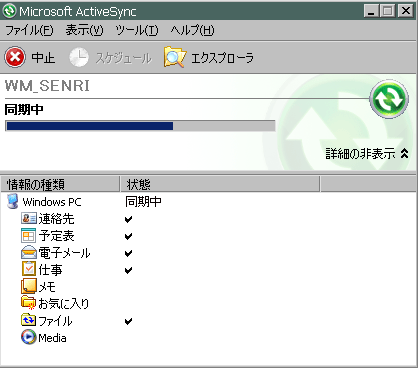Click the checkmark in 連絡先 row
Image resolution: width=418 pixels, height=368 pixels.
point(129,219)
